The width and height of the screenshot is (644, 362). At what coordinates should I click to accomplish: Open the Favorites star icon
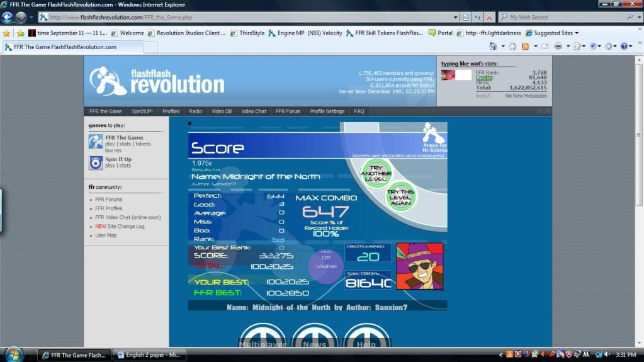click(7, 33)
